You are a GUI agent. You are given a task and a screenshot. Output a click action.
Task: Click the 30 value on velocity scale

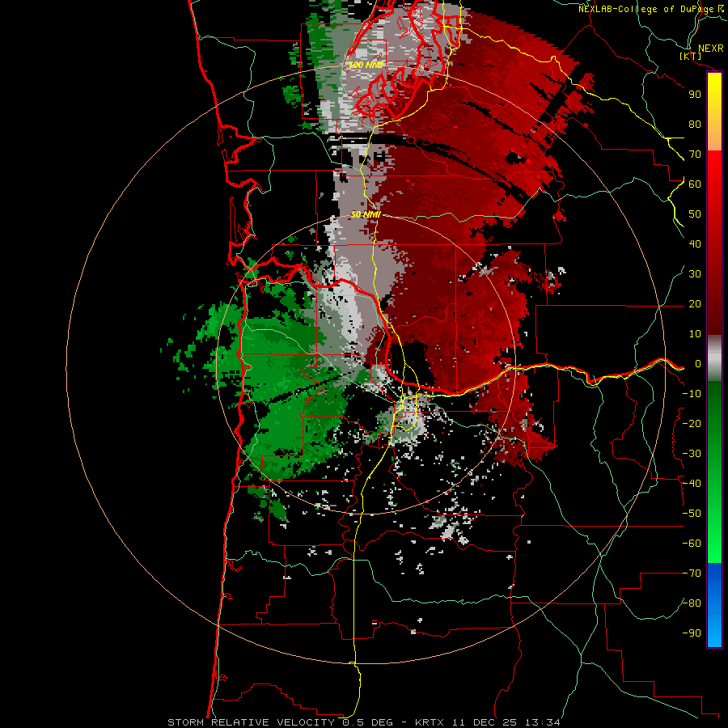pos(695,274)
